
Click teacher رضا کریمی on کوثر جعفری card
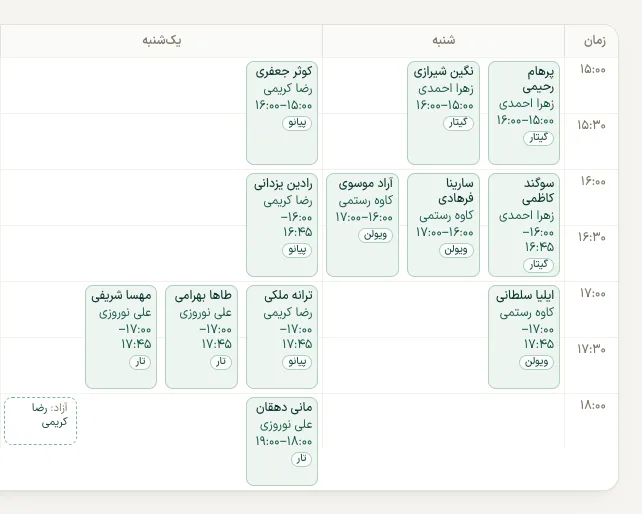point(288,88)
